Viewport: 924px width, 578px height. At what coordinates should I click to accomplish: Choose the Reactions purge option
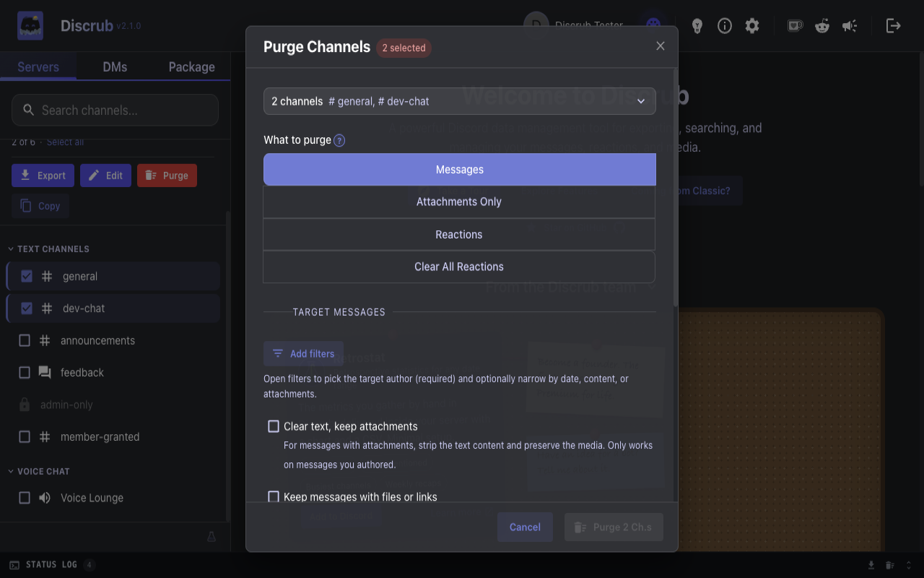coord(459,234)
